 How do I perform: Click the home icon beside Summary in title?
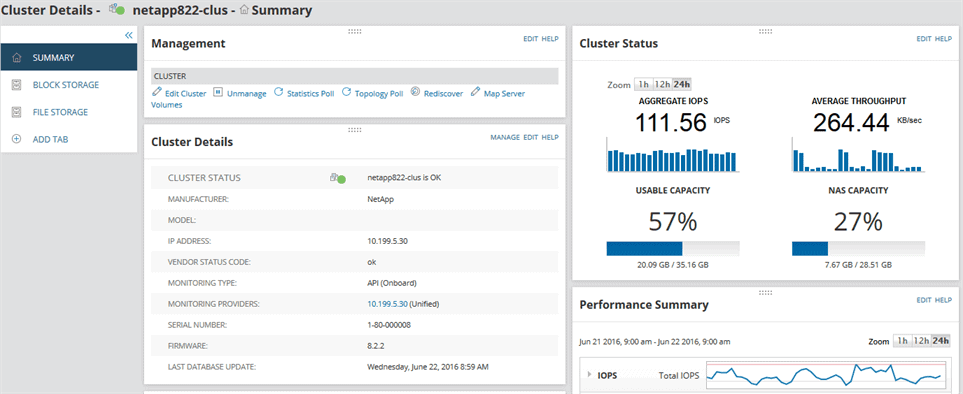(244, 10)
